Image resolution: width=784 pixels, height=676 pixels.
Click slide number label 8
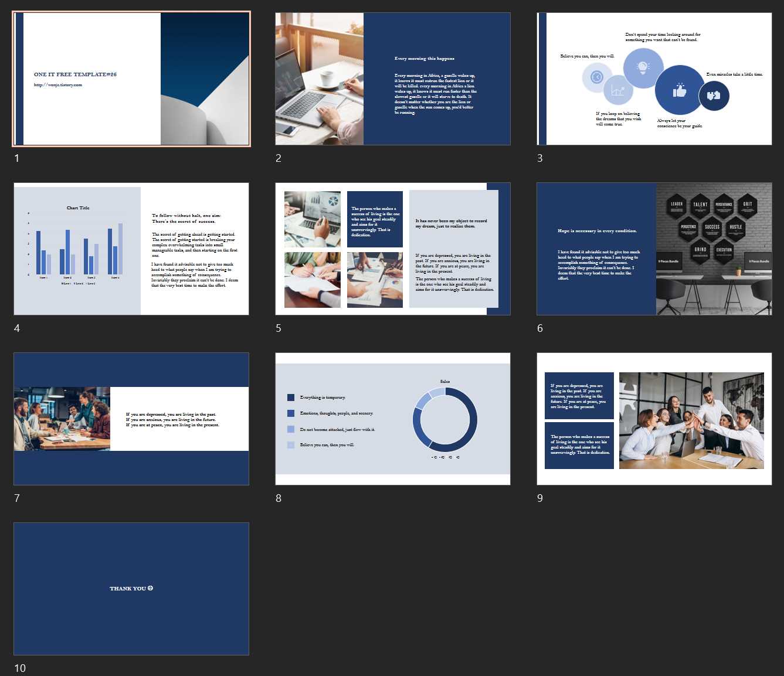[279, 498]
